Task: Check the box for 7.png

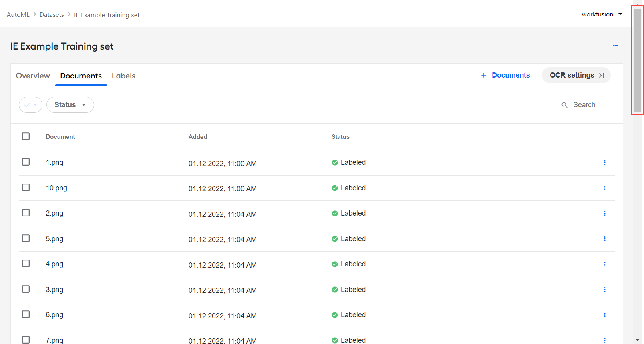Action: click(26, 340)
